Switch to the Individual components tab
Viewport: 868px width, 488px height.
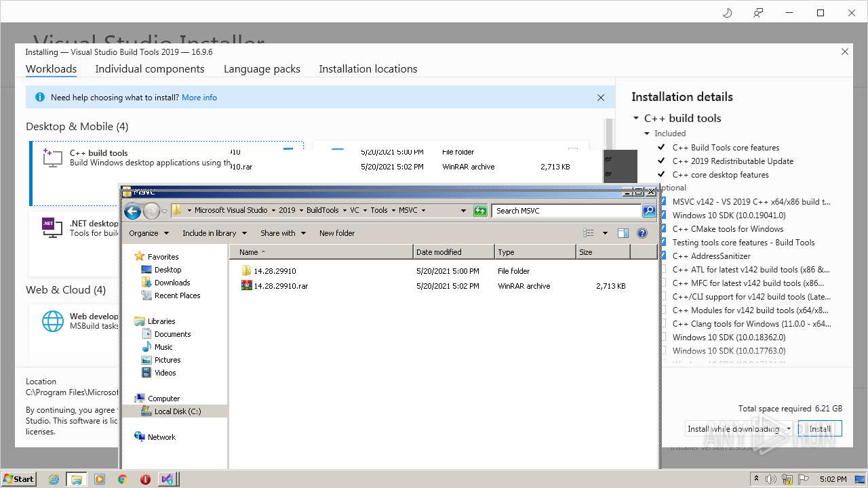tap(150, 69)
